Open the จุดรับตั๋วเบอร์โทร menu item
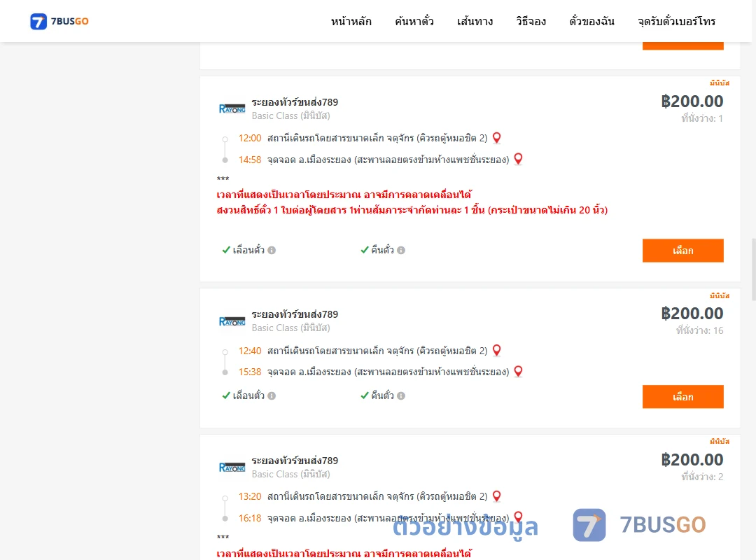The width and height of the screenshot is (756, 560). click(676, 21)
